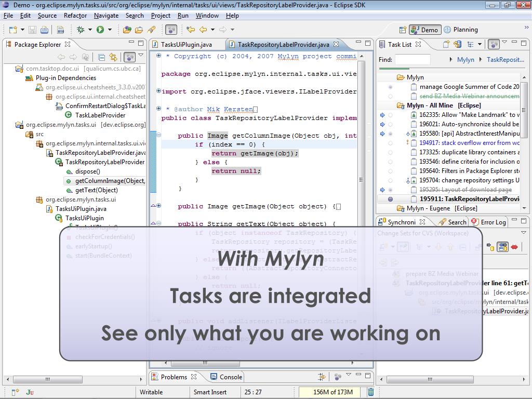Screen dimensions: 532x399
Task: Switch to the Error Log tab
Action: (x=489, y=222)
